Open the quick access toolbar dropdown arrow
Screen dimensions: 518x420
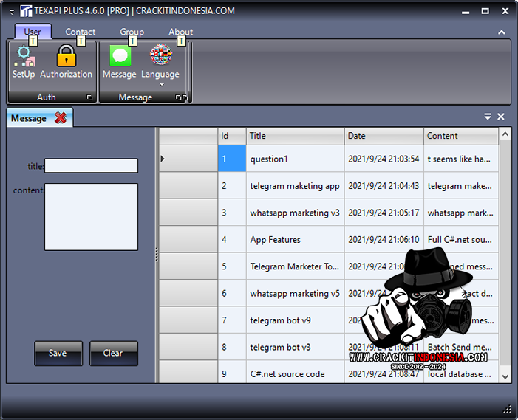[x=11, y=12]
